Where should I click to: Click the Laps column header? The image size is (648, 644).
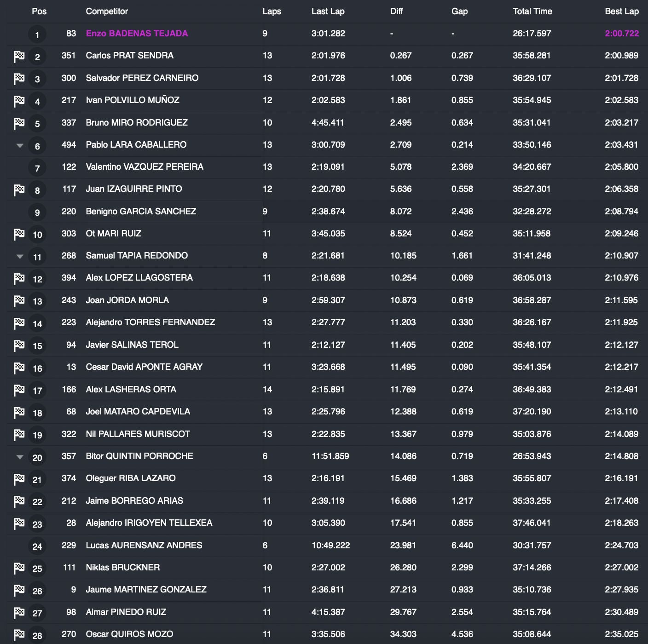(272, 11)
